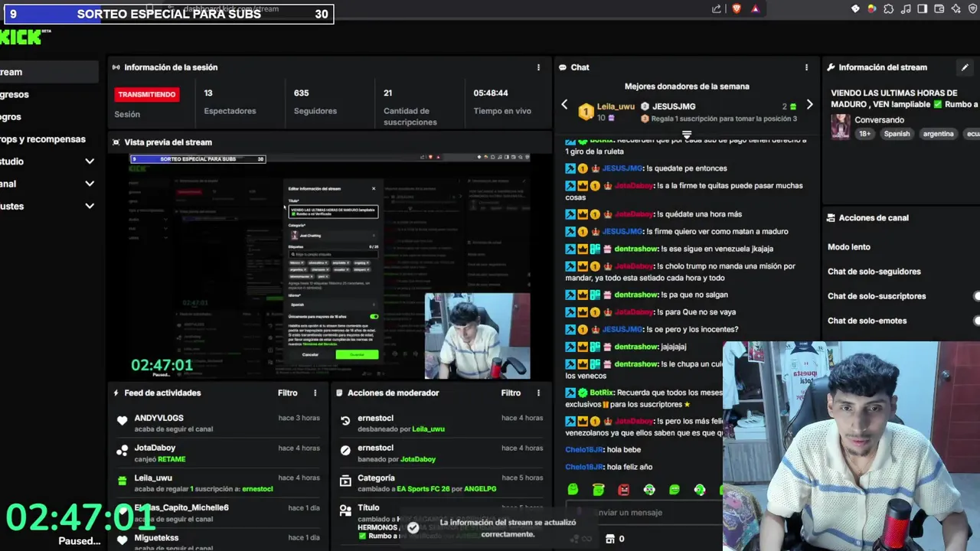Image resolution: width=980 pixels, height=551 pixels.
Task: Toggle Chat de solo-emotes switch
Action: 976,321
